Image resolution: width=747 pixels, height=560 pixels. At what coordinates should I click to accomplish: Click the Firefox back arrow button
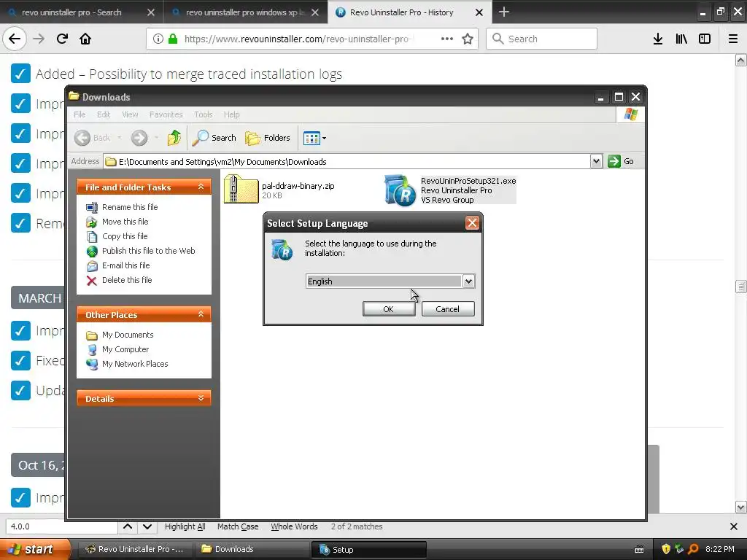coord(15,39)
